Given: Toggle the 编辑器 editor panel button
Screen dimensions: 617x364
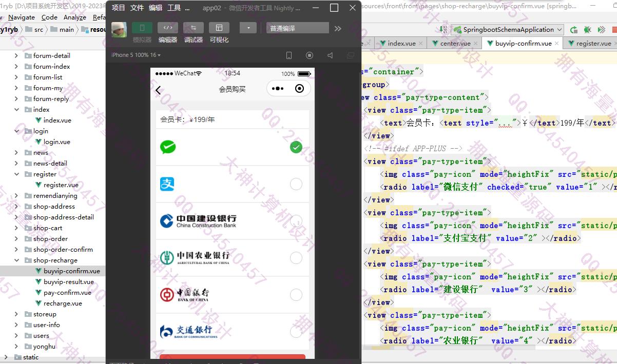Looking at the screenshot, I should pyautogui.click(x=168, y=28).
